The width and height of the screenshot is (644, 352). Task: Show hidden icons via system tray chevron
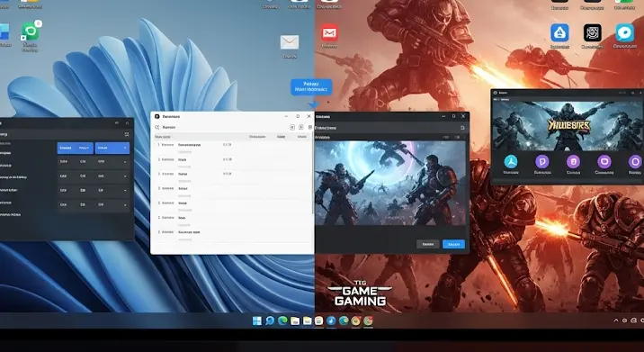616,320
